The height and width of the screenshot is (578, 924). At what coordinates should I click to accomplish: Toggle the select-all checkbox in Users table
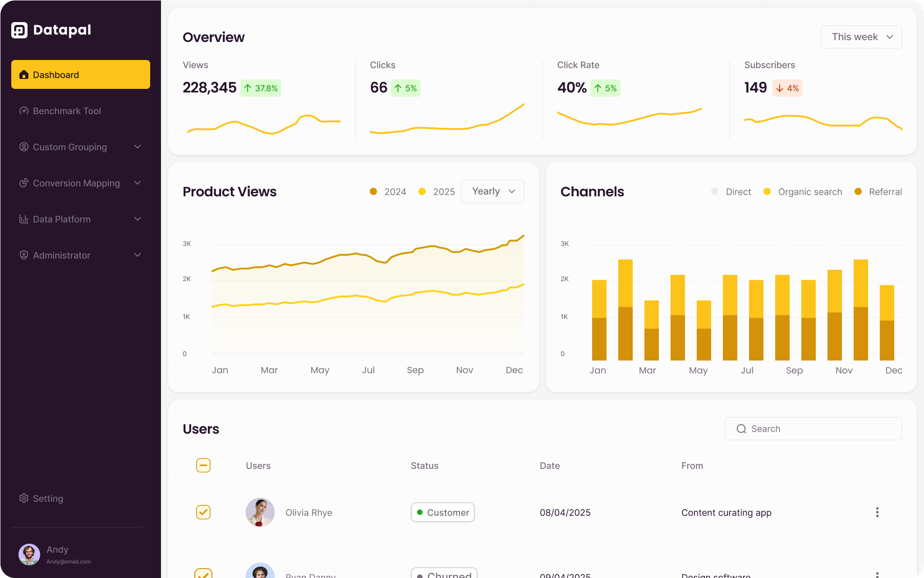tap(203, 465)
